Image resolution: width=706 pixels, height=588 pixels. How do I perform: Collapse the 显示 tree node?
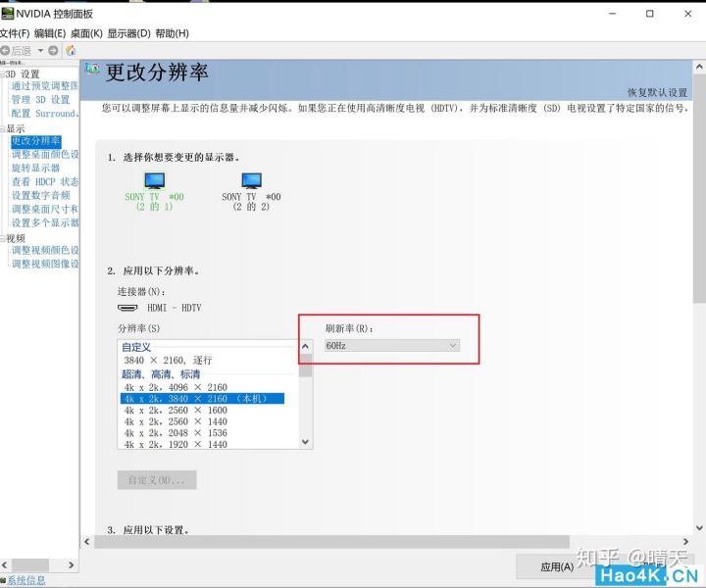point(2,129)
